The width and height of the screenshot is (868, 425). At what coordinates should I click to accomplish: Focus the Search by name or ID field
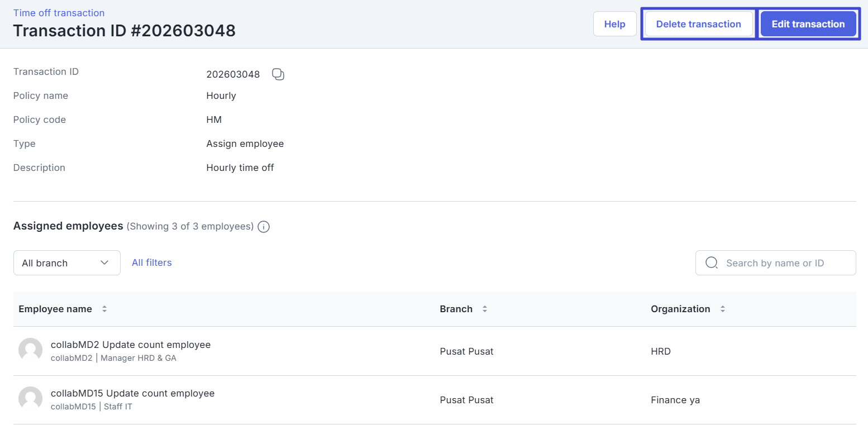(x=782, y=263)
